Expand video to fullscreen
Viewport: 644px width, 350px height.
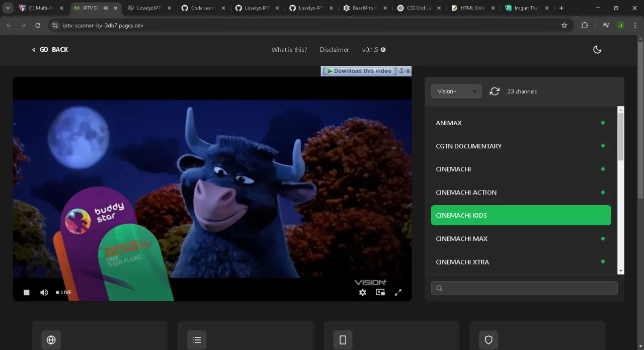[398, 292]
